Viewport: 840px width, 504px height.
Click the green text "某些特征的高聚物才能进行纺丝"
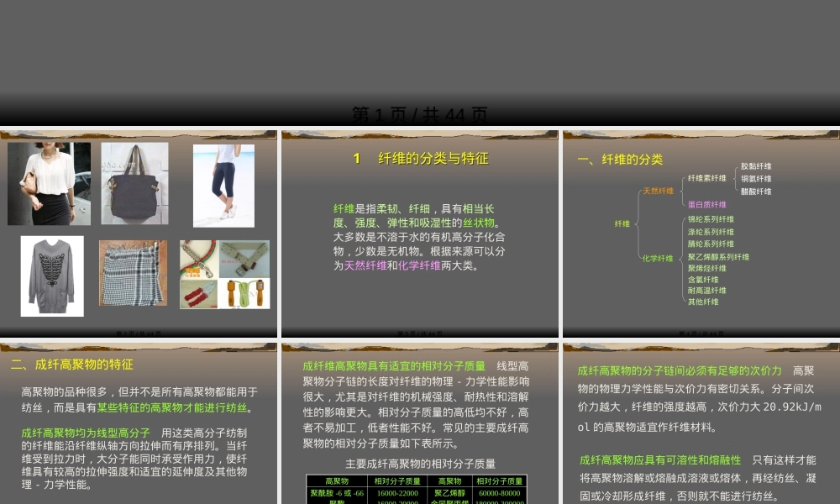tap(171, 407)
